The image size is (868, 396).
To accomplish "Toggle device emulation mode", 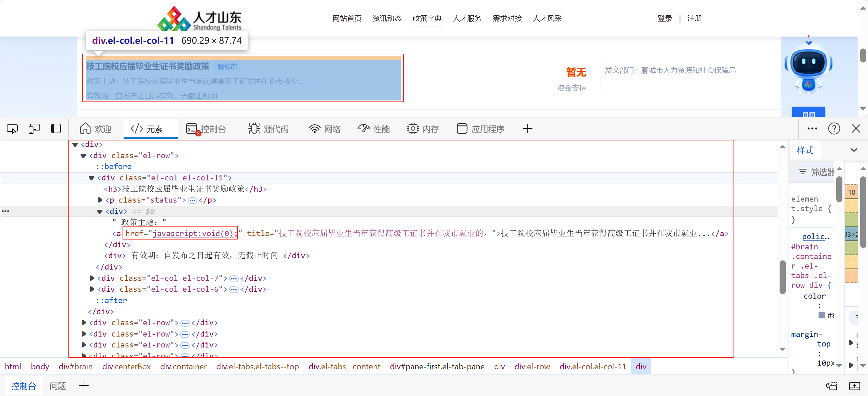I will tap(34, 129).
